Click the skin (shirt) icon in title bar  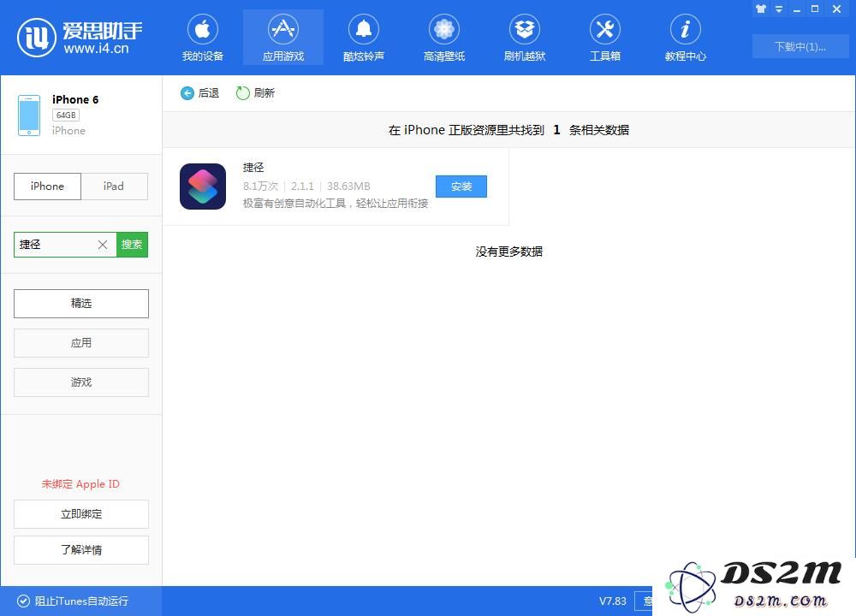760,9
